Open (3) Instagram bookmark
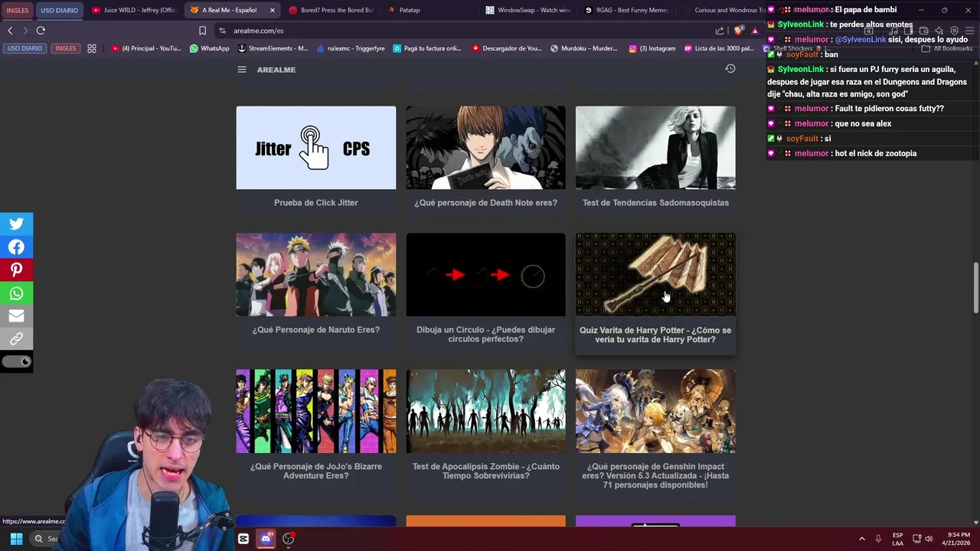Screen dimensions: 980x551 (652, 48)
